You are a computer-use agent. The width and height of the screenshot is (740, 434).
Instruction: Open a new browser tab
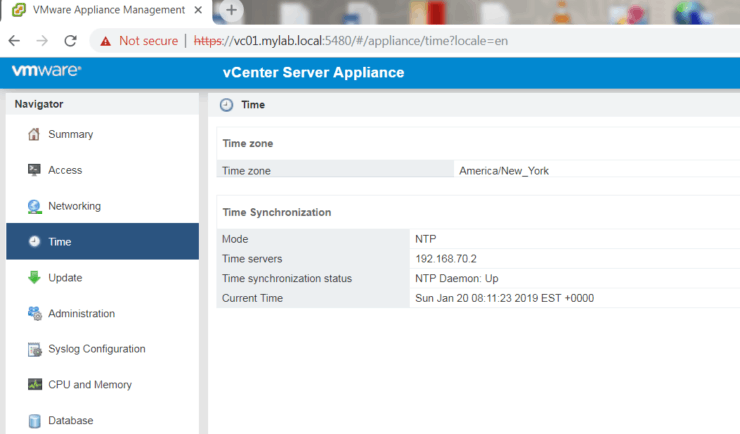click(231, 10)
